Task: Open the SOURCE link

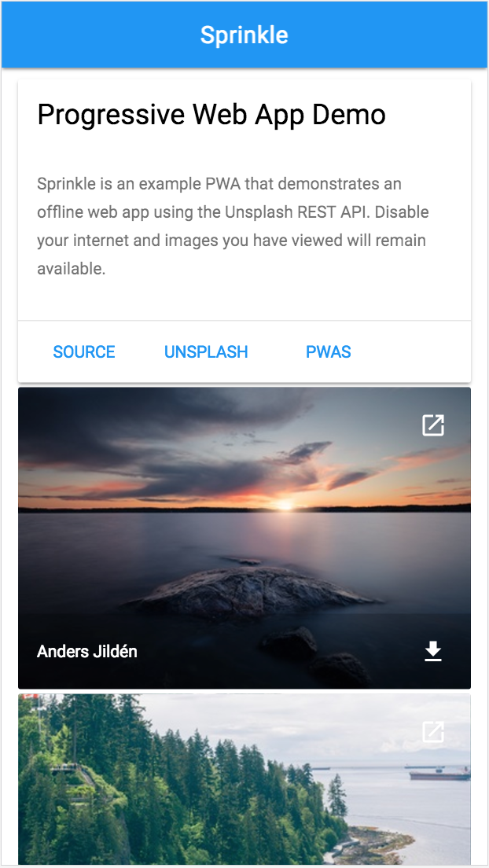Action: tap(84, 352)
